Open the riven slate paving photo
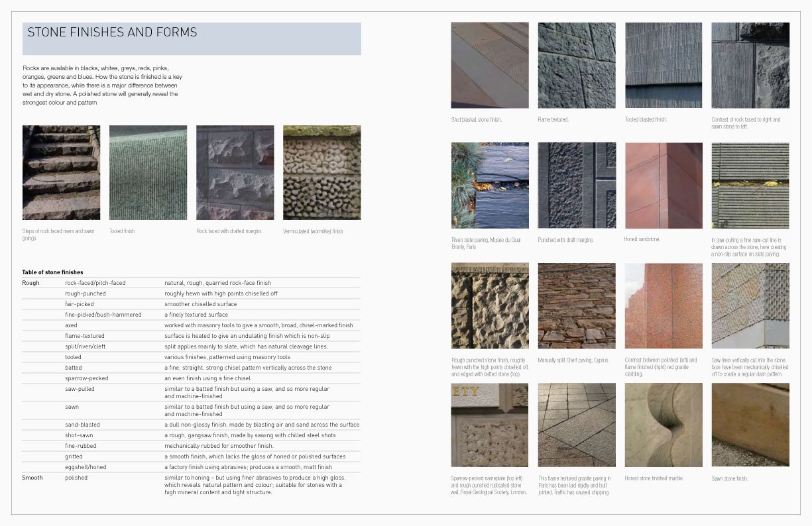Screen dimensions: 812x526 [x=489, y=185]
